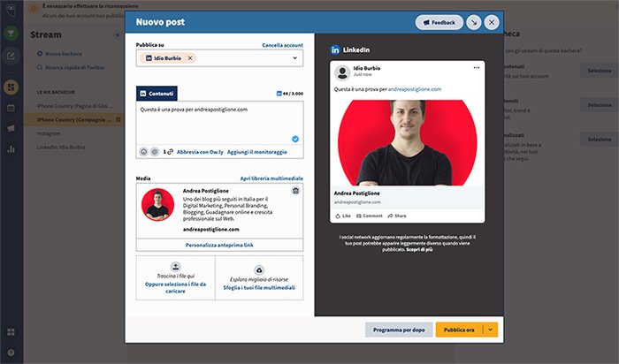This screenshot has width=619, height=364.
Task: Click the 44 / 3.000 character counter
Action: tap(290, 94)
